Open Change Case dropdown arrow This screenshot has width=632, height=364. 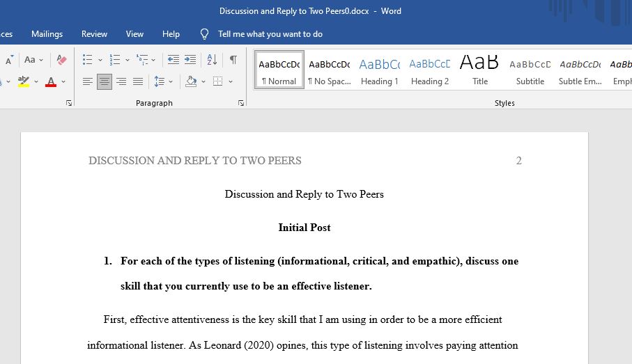click(x=41, y=60)
